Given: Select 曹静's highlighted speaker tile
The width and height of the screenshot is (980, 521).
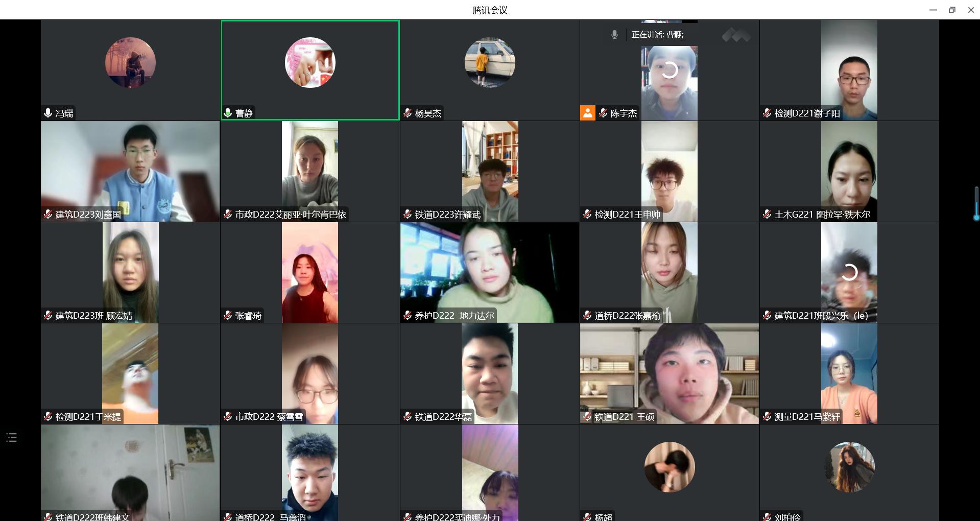Looking at the screenshot, I should [x=310, y=70].
